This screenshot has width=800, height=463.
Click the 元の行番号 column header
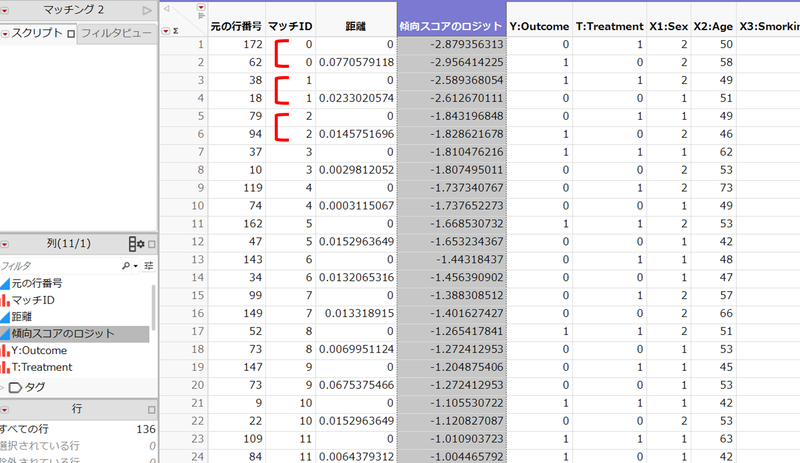tap(236, 27)
